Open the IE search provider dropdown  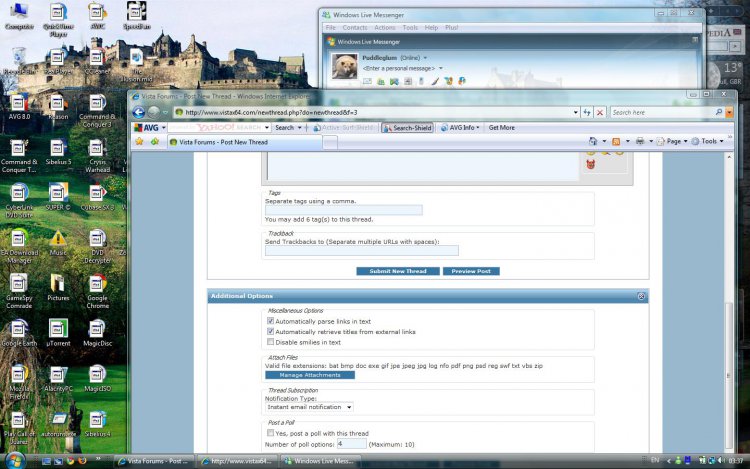(729, 112)
